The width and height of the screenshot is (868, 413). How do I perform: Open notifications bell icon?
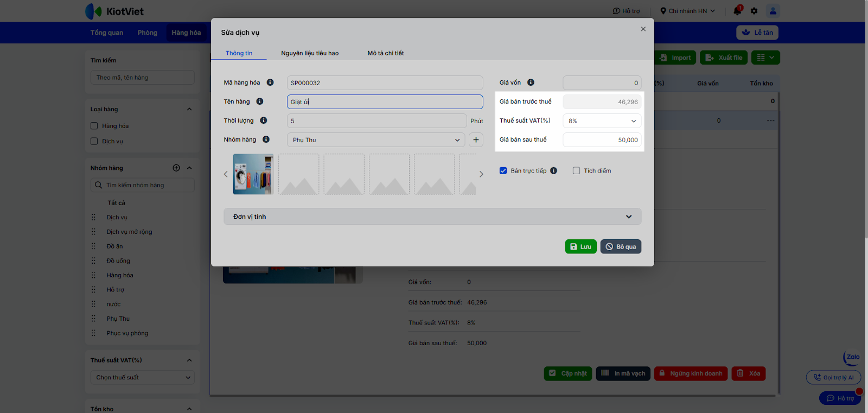pos(737,10)
